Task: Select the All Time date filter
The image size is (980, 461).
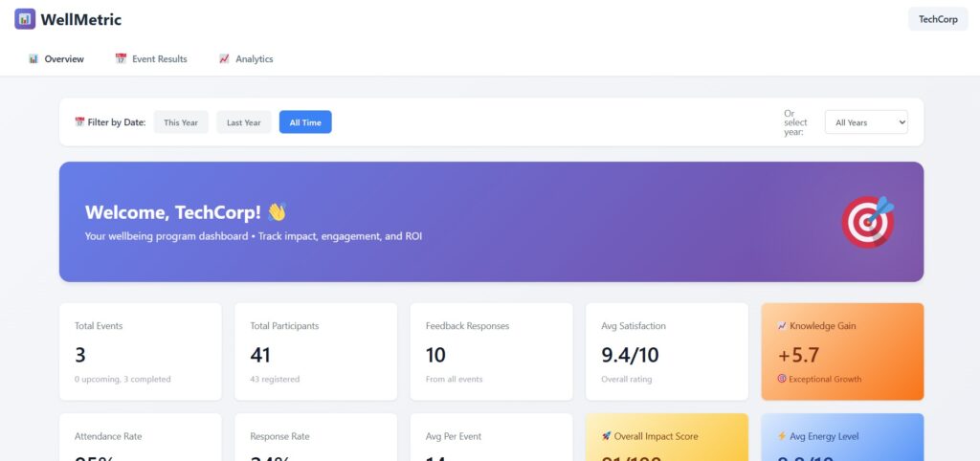Action: (305, 122)
